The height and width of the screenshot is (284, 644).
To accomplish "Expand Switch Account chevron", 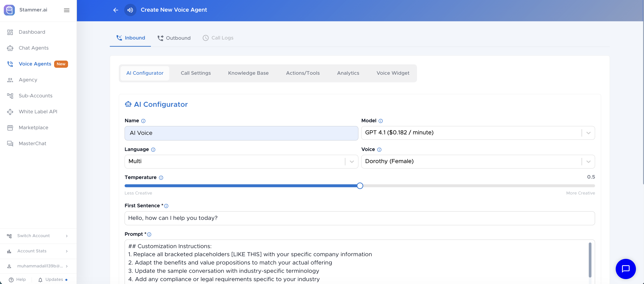I will tap(67, 236).
